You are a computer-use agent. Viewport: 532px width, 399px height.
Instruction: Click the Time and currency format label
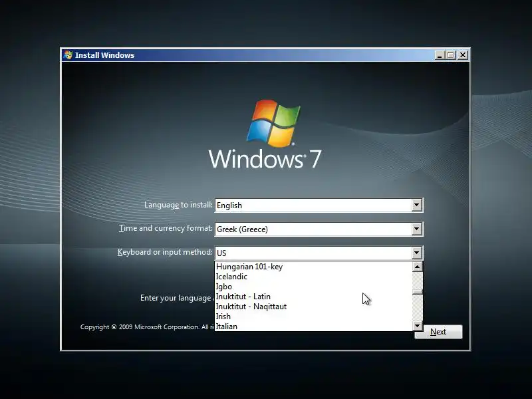166,228
